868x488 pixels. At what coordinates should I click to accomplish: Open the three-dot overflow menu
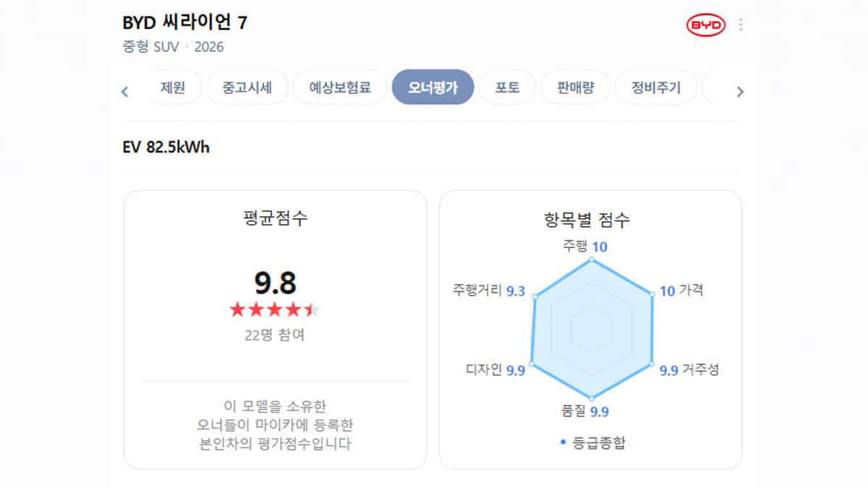740,24
